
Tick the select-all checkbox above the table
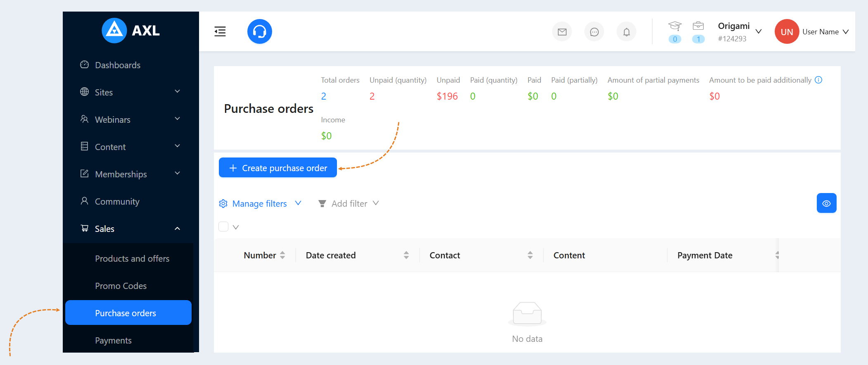coord(223,227)
